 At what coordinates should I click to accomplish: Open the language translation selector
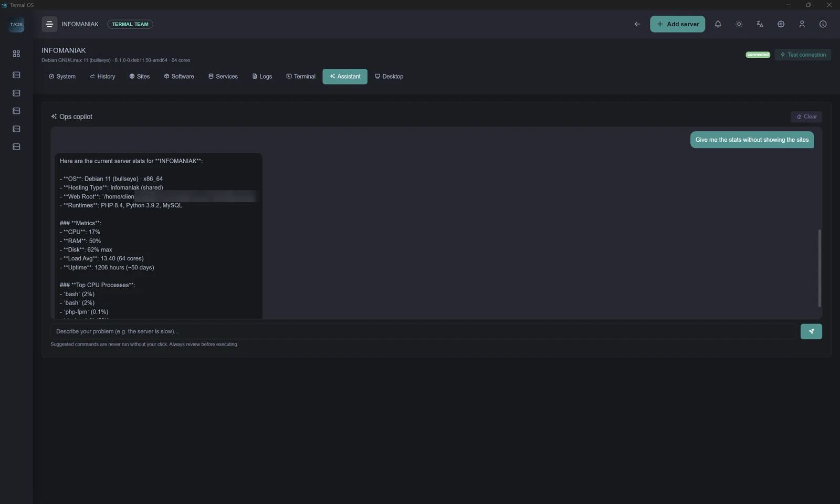pyautogui.click(x=760, y=24)
